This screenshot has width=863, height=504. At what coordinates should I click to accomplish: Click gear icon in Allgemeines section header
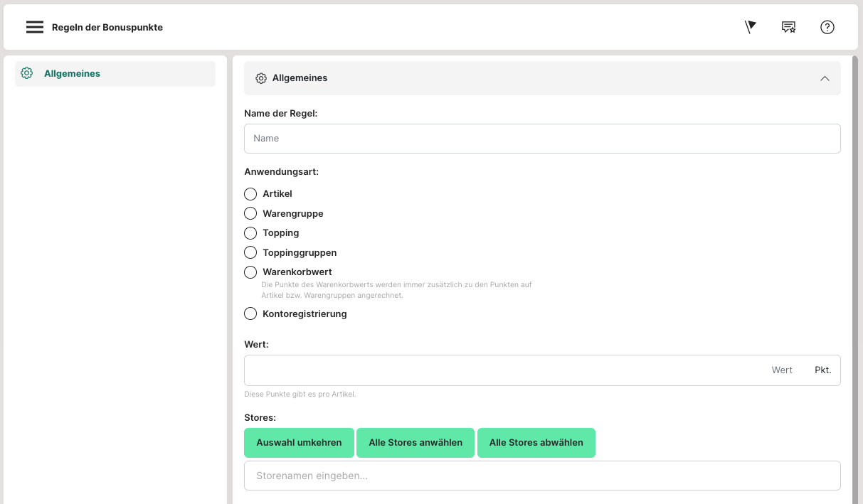(x=261, y=78)
